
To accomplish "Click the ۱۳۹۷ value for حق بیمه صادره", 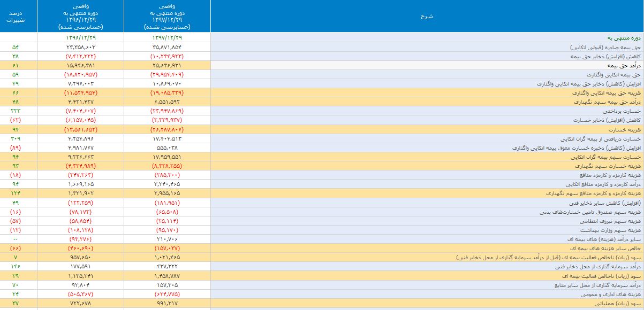I will pyautogui.click(x=167, y=47).
